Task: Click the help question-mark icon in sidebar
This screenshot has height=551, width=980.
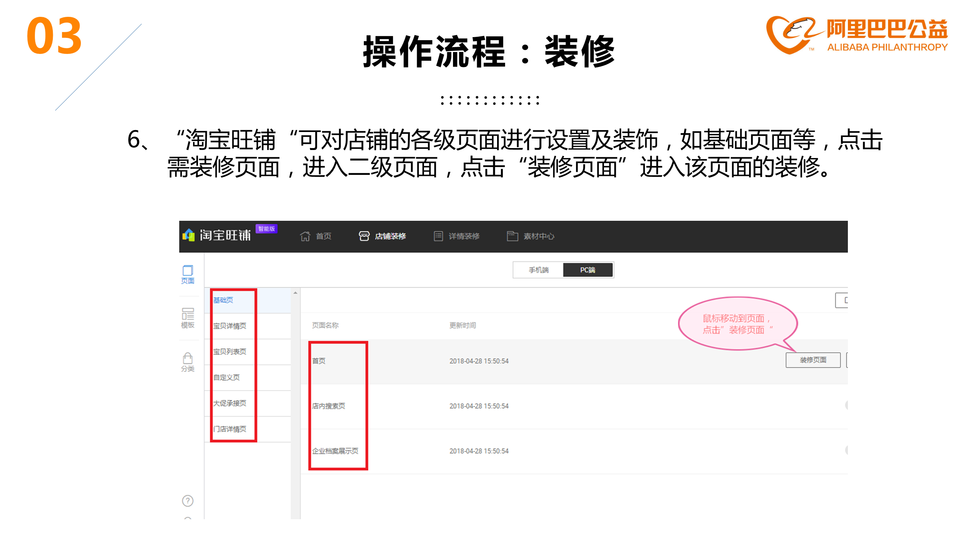Action: [188, 501]
